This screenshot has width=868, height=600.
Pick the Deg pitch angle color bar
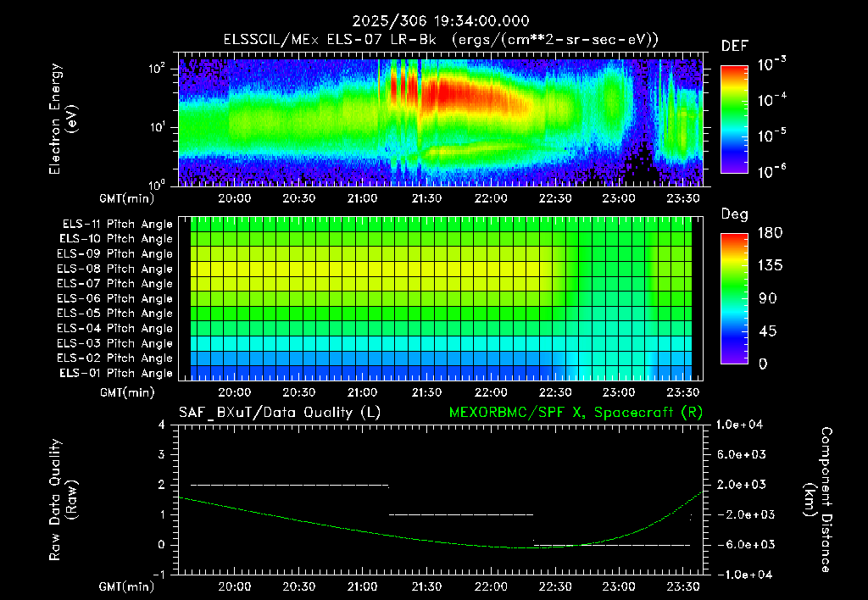734,299
